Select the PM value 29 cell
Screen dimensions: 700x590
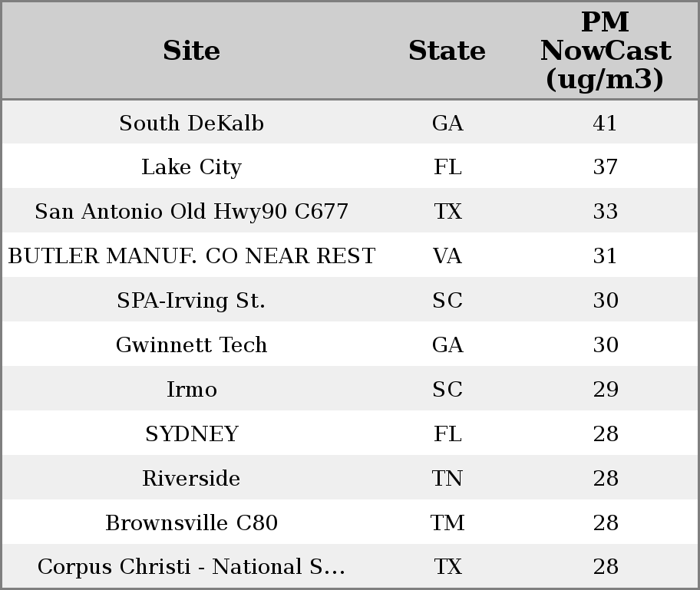point(605,390)
